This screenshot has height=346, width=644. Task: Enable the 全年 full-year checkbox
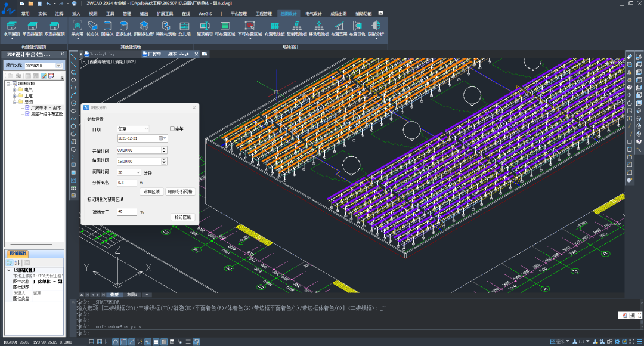[x=173, y=128]
